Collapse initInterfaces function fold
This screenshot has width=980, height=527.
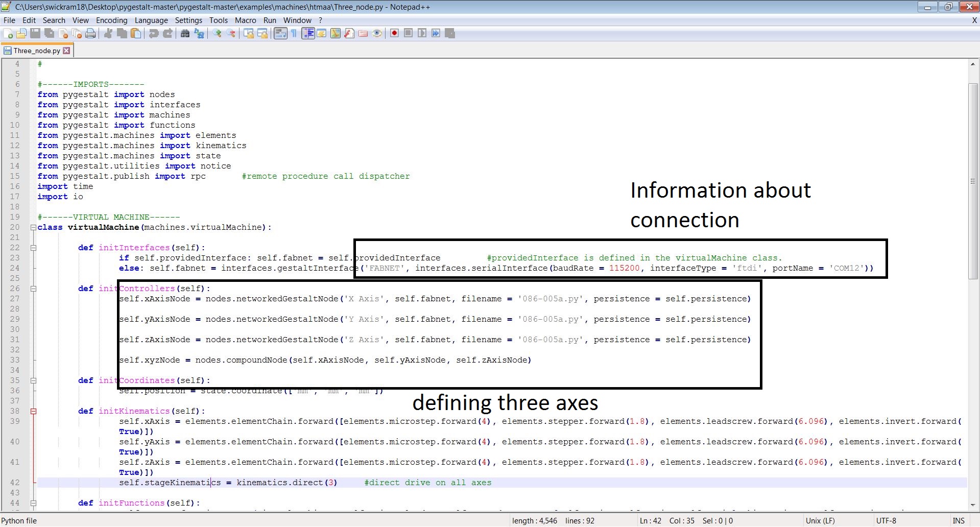33,248
